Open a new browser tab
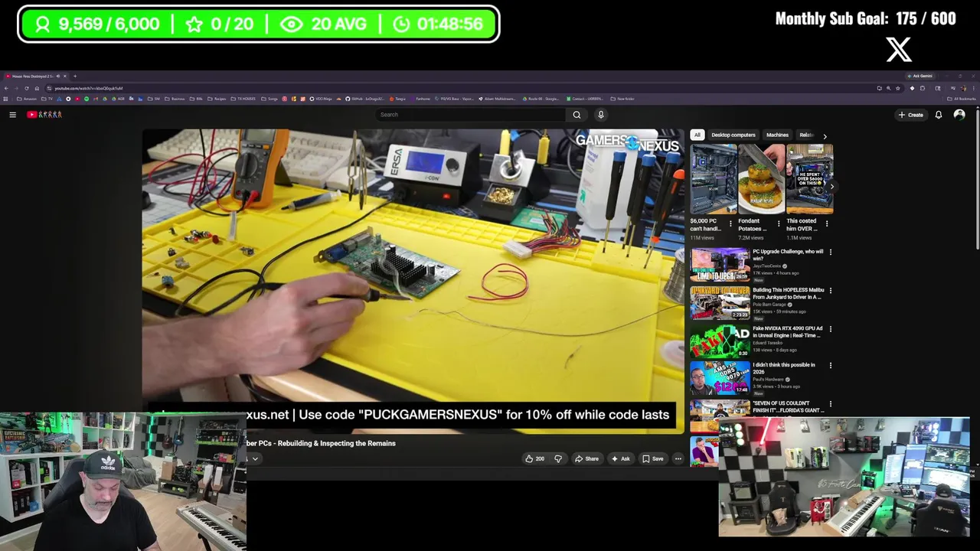Viewport: 980px width, 551px height. pyautogui.click(x=75, y=76)
